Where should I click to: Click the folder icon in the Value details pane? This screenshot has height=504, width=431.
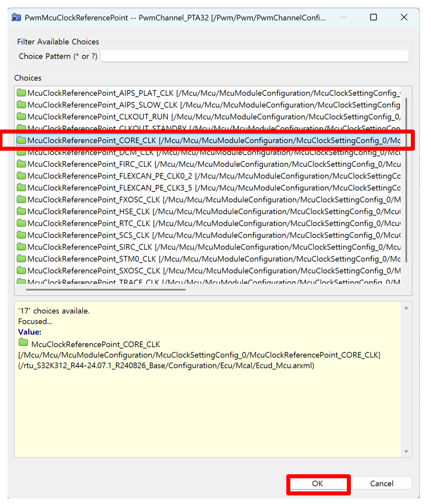point(23,343)
